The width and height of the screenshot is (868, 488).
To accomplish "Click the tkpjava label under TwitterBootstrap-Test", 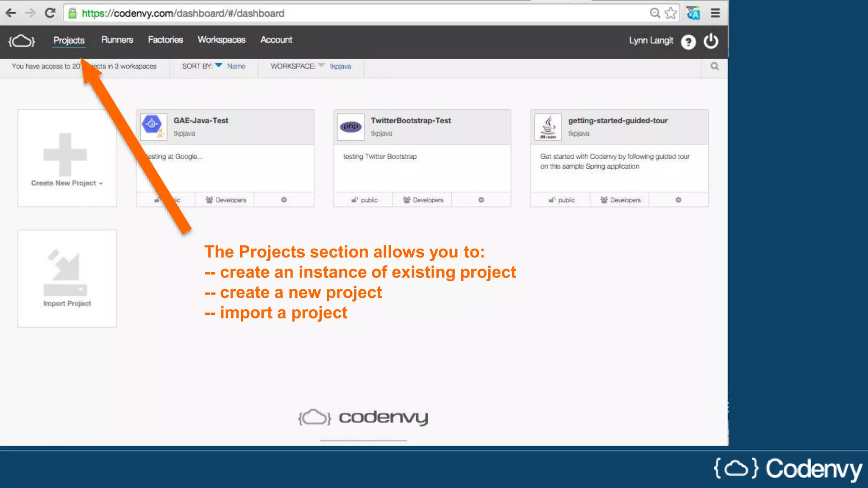I will click(x=381, y=133).
